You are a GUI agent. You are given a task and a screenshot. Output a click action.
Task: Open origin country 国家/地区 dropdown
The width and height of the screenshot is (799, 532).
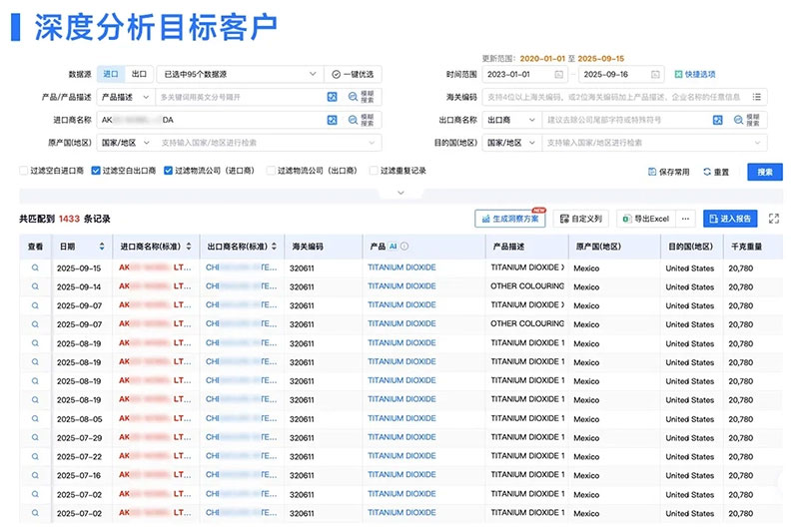click(126, 143)
